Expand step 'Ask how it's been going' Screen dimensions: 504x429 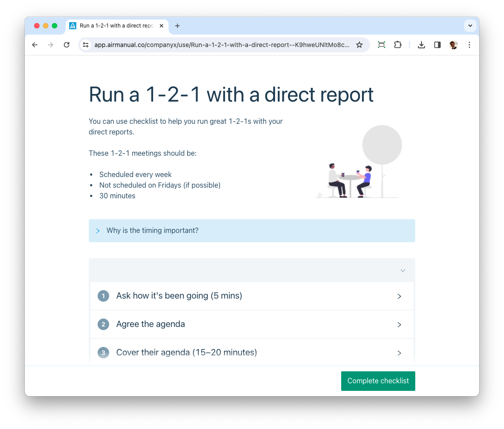(x=252, y=296)
